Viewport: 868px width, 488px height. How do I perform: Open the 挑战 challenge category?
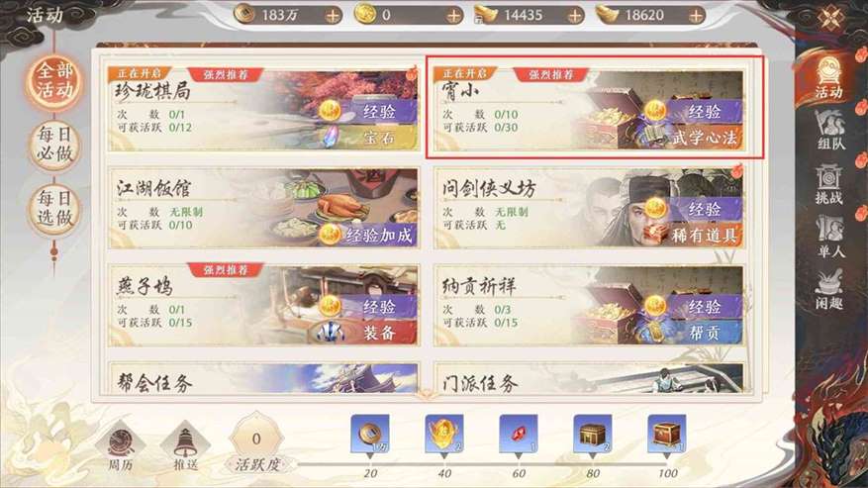pyautogui.click(x=828, y=184)
